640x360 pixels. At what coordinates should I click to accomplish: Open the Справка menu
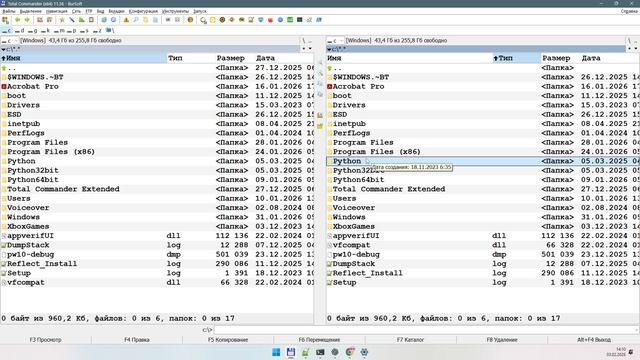pos(629,11)
